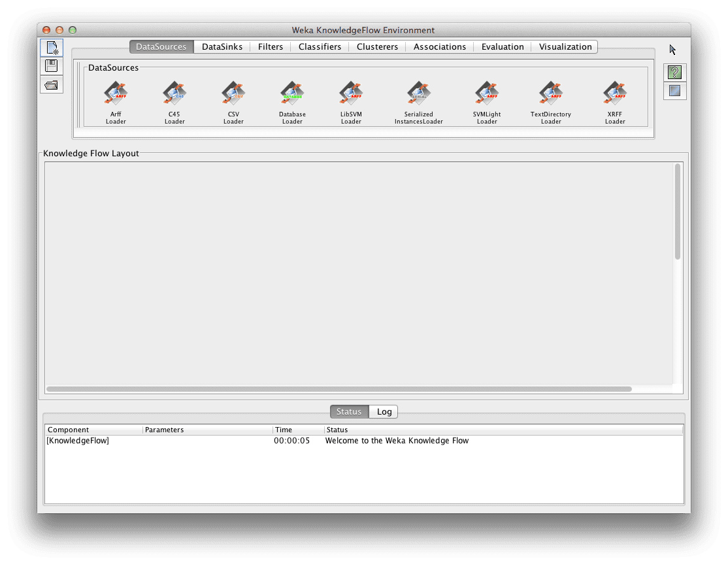Show the Clusterers tab

click(377, 46)
